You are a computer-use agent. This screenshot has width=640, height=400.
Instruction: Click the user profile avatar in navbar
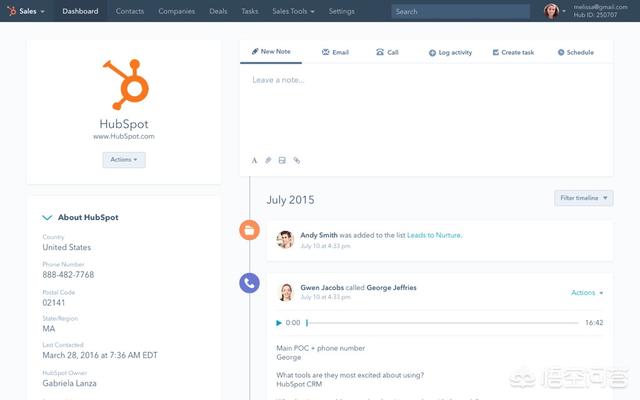551,11
